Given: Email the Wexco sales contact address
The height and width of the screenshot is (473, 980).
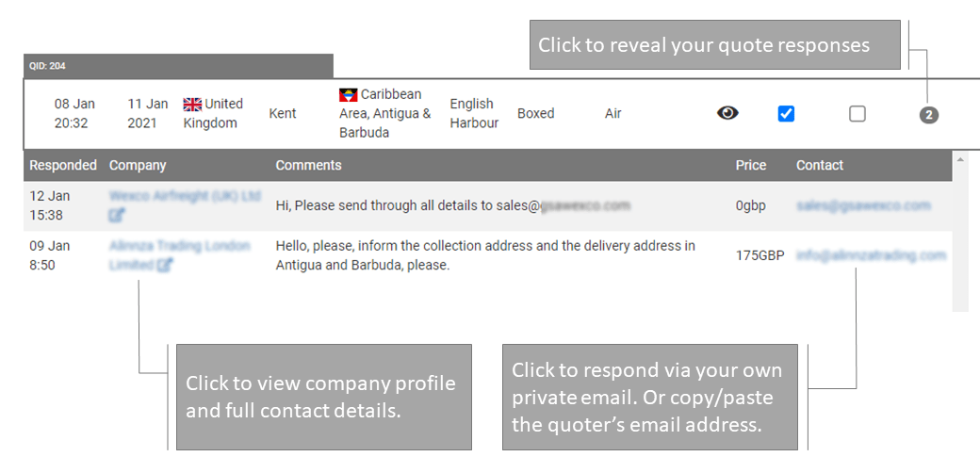Looking at the screenshot, I should coord(863,204).
